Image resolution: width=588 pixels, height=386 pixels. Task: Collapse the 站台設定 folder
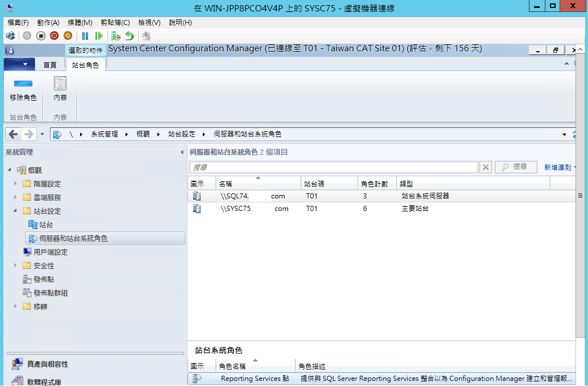15,211
